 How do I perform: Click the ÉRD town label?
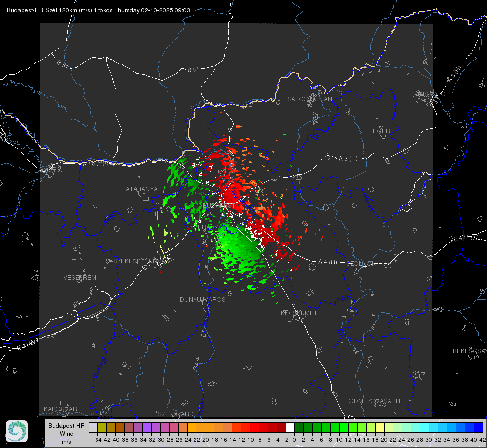[x=203, y=227]
